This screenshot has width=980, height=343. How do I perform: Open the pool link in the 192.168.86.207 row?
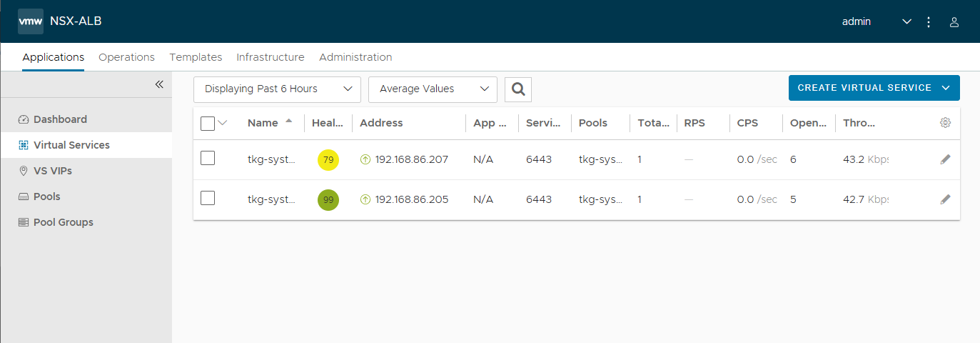[x=600, y=159]
